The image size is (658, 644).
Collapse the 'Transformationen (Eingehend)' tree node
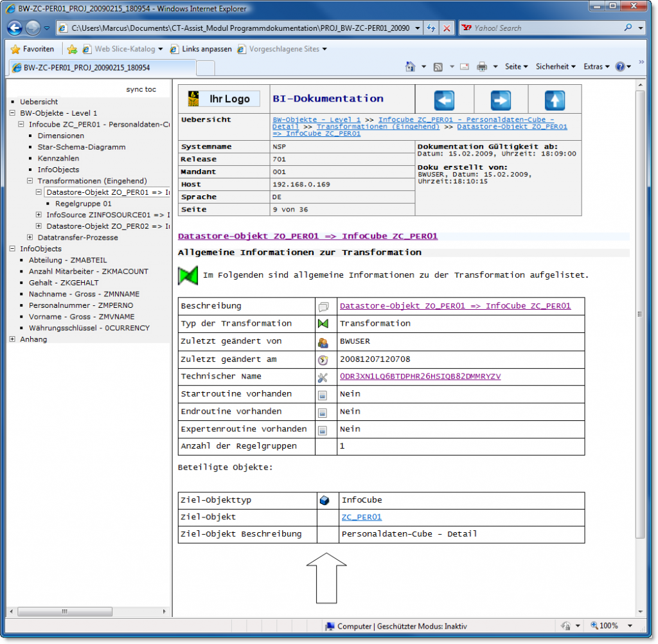coord(30,181)
